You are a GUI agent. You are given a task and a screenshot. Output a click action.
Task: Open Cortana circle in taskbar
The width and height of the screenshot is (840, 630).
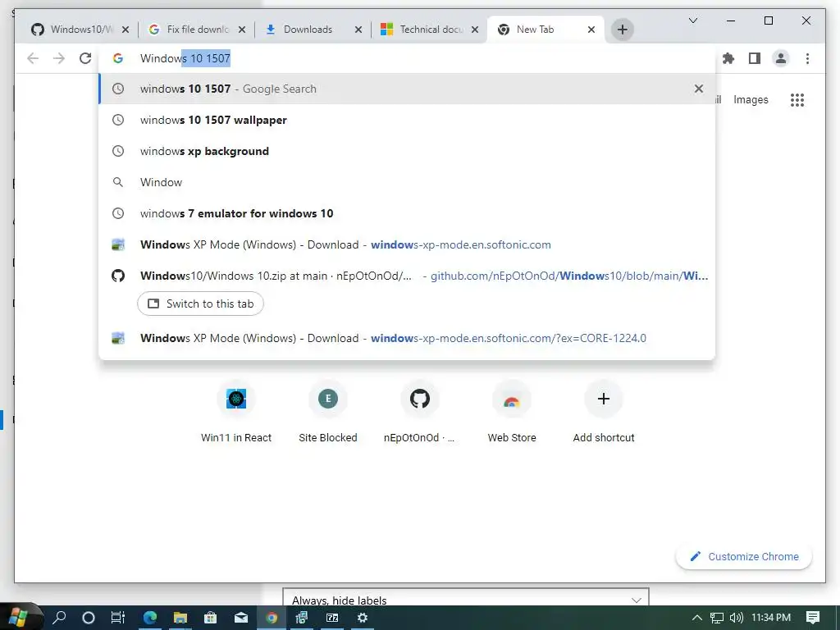(x=89, y=618)
